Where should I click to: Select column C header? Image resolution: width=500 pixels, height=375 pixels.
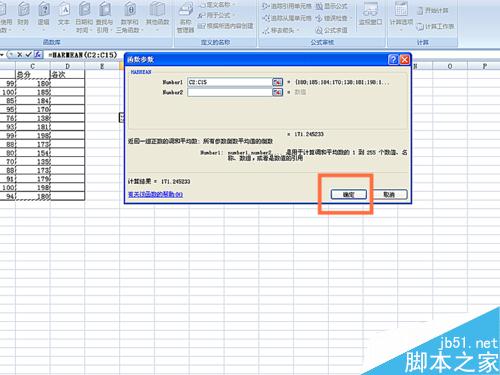pyautogui.click(x=33, y=66)
